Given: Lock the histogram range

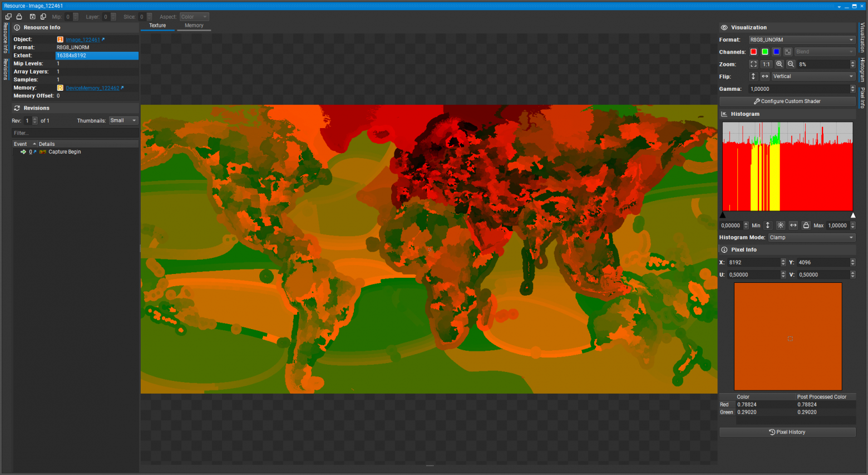Looking at the screenshot, I should tap(806, 225).
